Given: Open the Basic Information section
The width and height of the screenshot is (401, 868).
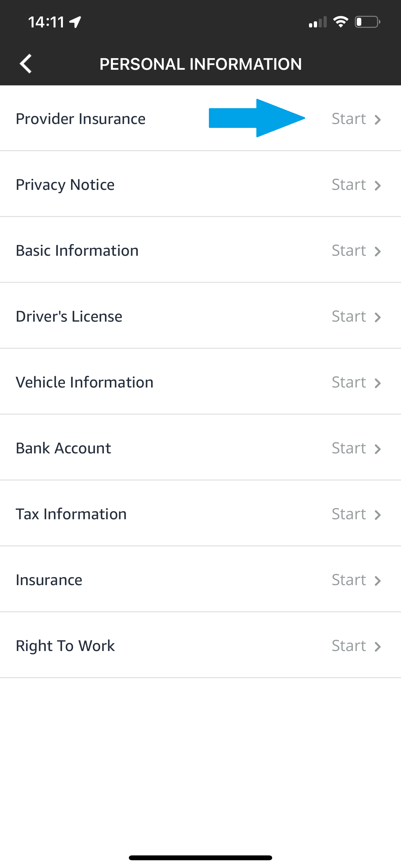Looking at the screenshot, I should point(77,251).
